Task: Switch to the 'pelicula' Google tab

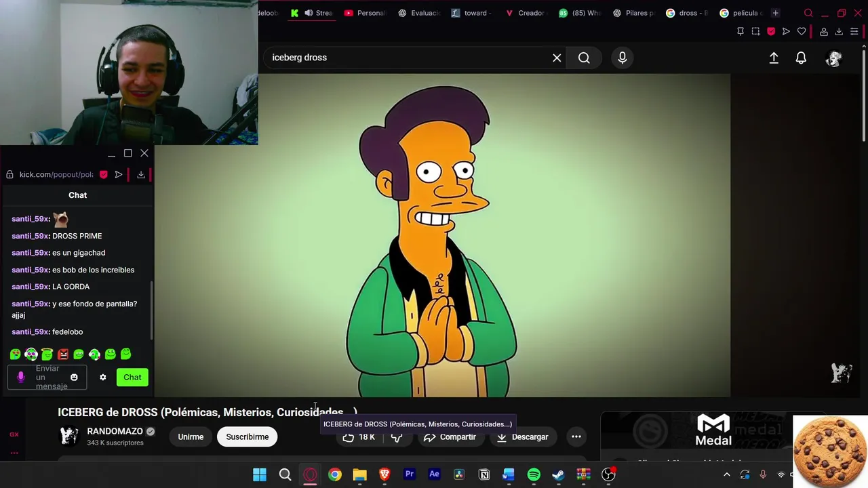Action: point(741,13)
